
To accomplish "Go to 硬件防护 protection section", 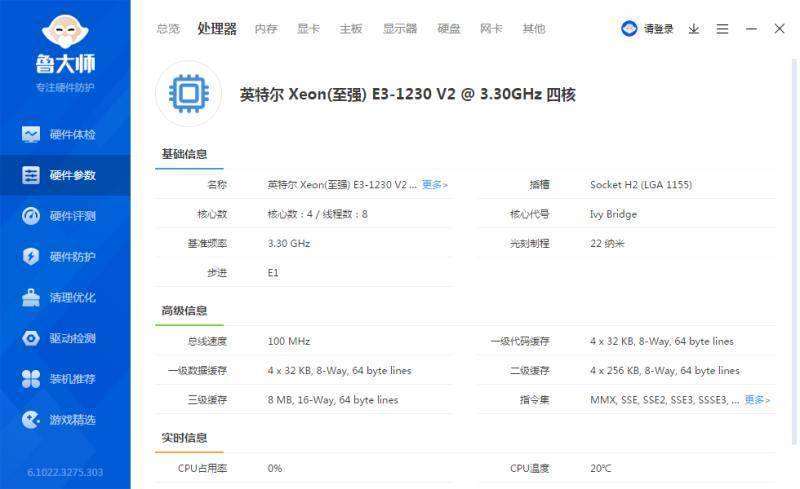I will point(65,257).
